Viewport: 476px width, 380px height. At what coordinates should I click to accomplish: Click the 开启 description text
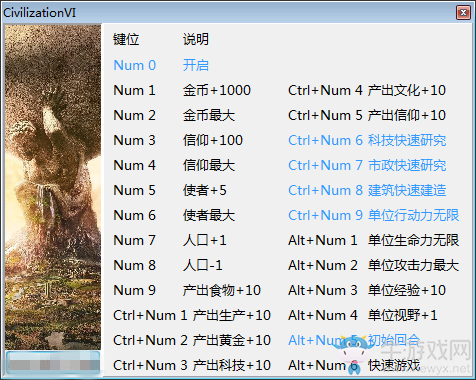click(196, 65)
